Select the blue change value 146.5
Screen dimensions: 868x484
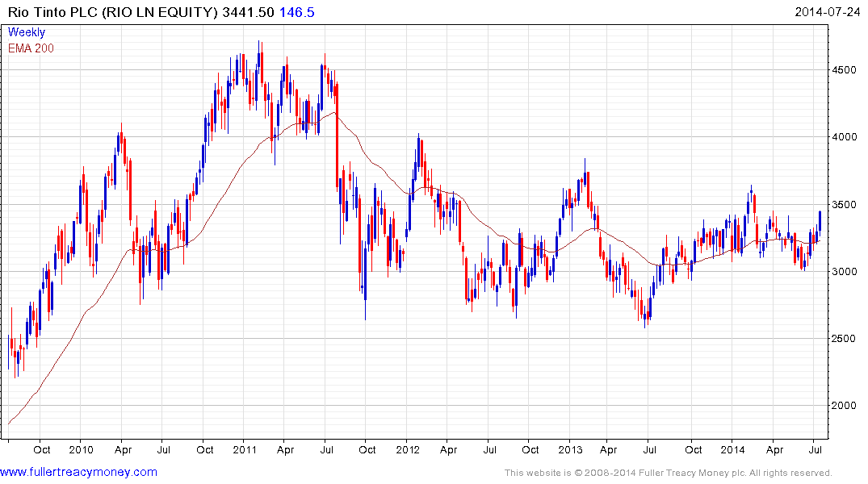coord(296,12)
